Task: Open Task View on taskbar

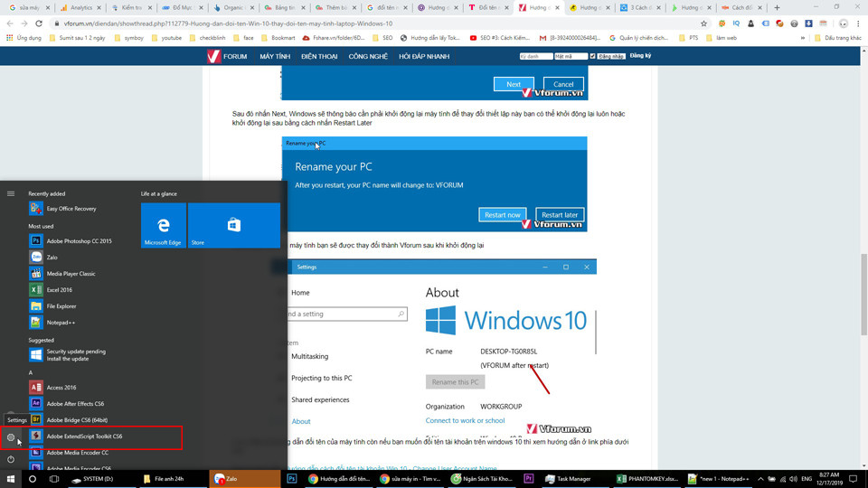Action: (53, 479)
